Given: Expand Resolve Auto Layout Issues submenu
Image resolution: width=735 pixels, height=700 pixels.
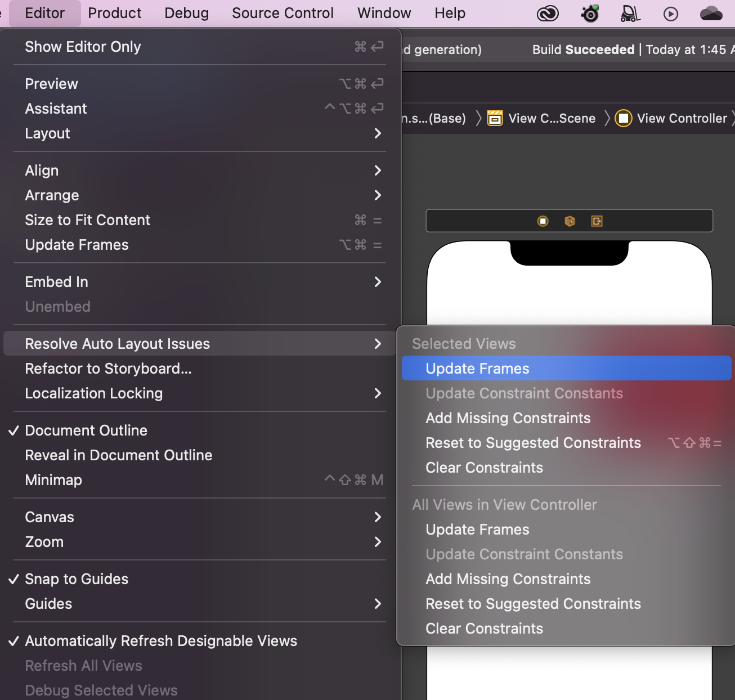Looking at the screenshot, I should [200, 344].
